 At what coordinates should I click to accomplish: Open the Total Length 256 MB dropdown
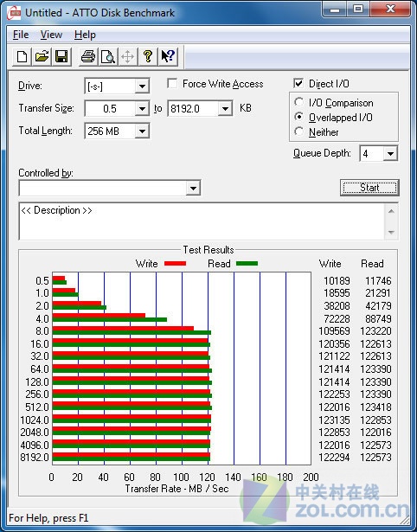[142, 131]
